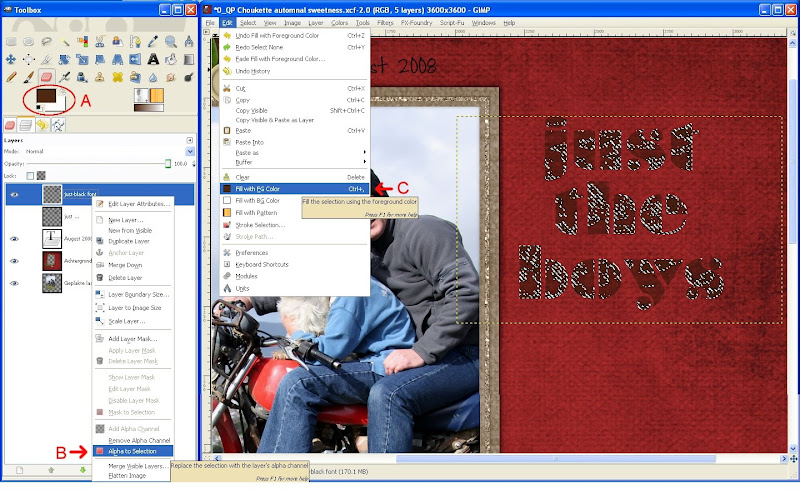Choose Alpha to Selection in context menu
This screenshot has height=500, width=800.
[x=133, y=451]
